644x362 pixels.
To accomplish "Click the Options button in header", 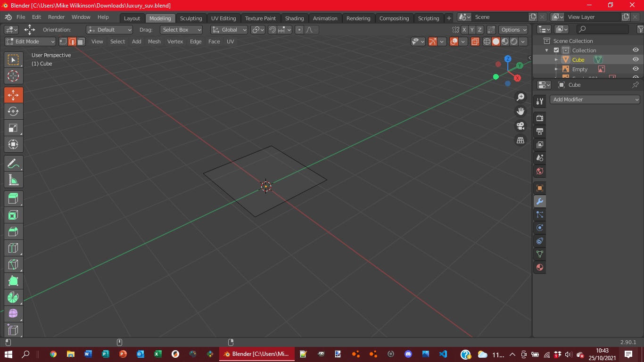I will tap(513, 30).
